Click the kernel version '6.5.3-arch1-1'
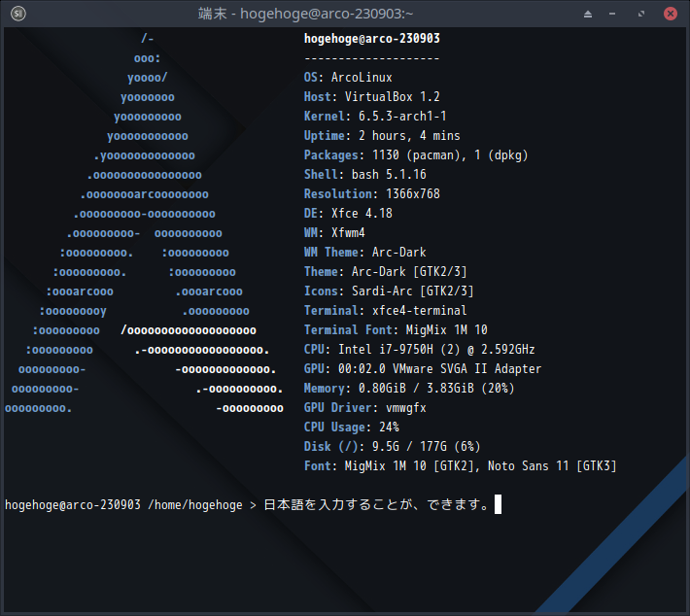Image resolution: width=690 pixels, height=616 pixels. [x=402, y=117]
